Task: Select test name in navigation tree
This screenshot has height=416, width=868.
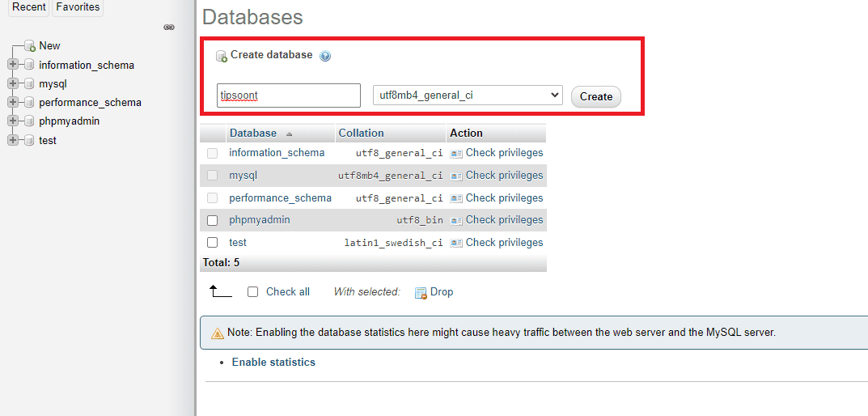Action: [x=48, y=141]
